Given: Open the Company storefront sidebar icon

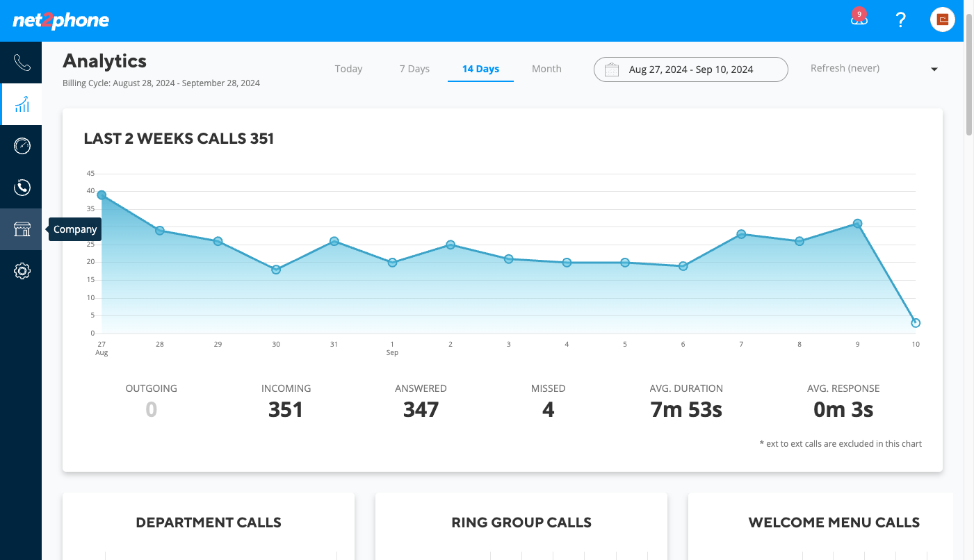Looking at the screenshot, I should click(22, 229).
